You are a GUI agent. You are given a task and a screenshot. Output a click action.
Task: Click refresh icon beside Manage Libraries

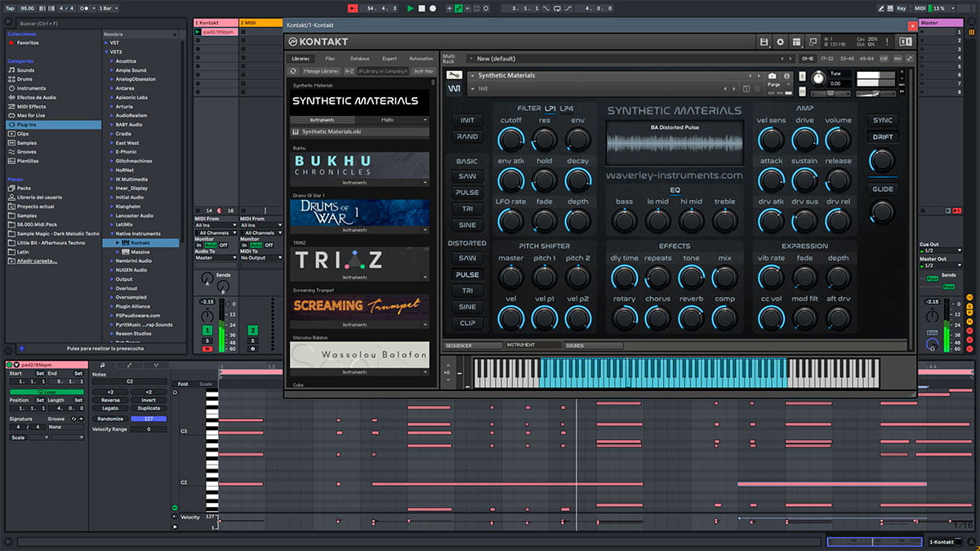tap(293, 71)
